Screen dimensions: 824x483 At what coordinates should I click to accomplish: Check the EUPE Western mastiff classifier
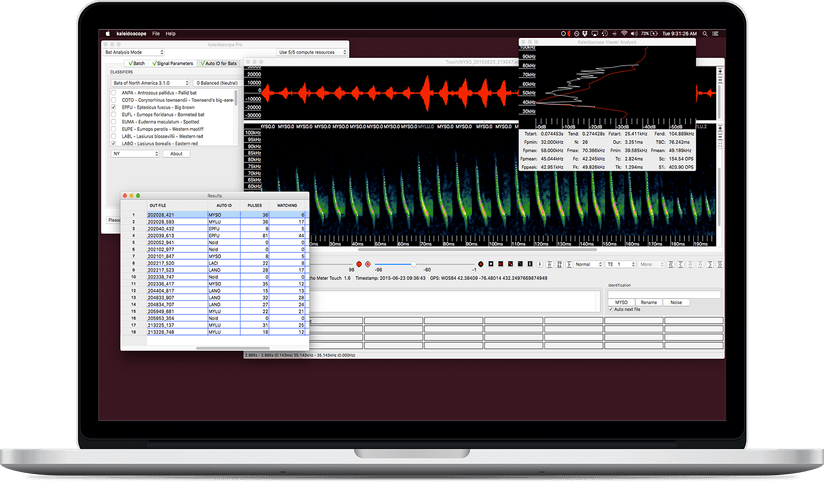114,129
